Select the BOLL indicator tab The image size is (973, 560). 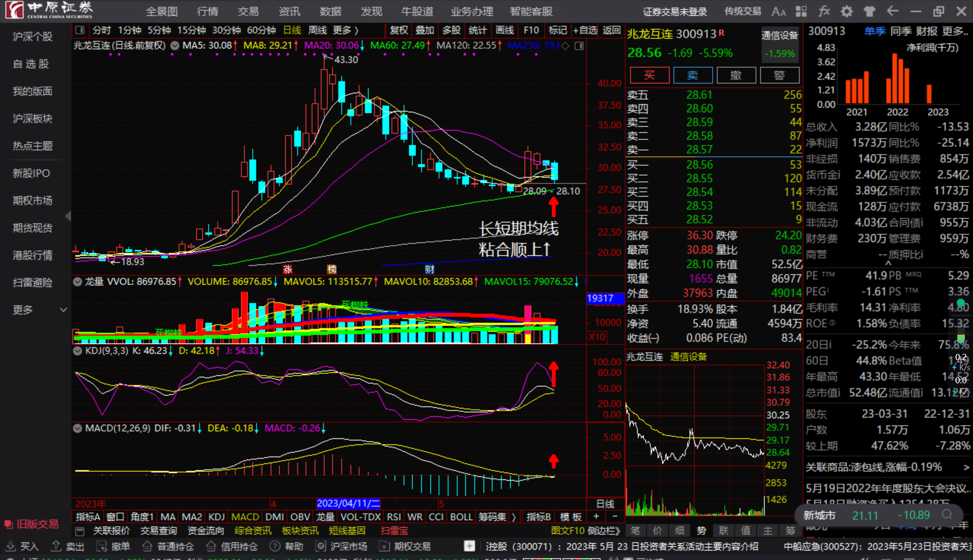pos(462,517)
